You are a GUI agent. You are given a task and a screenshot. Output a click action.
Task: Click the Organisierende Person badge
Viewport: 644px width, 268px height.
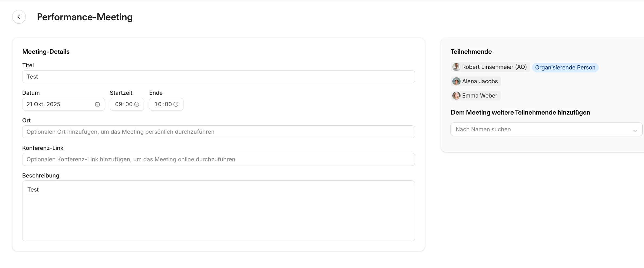[x=565, y=68]
